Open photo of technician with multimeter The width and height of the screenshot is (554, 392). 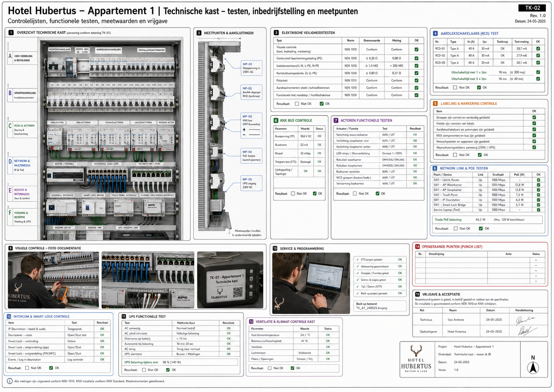[54, 280]
